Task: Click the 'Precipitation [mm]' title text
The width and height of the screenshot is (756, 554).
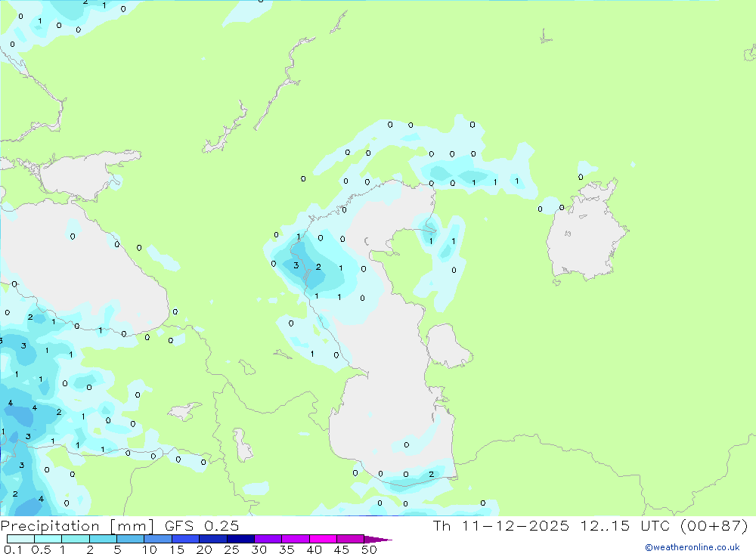Action: tap(77, 526)
